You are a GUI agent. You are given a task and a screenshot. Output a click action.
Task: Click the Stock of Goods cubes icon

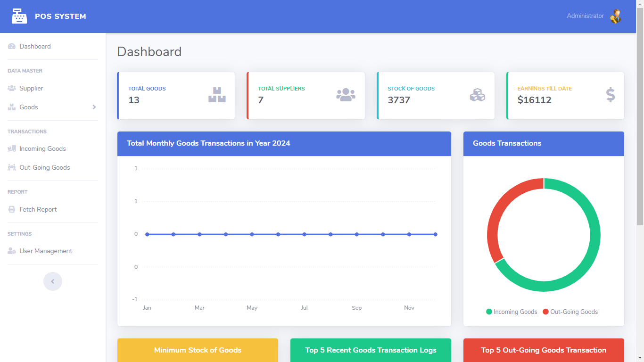coord(477,95)
